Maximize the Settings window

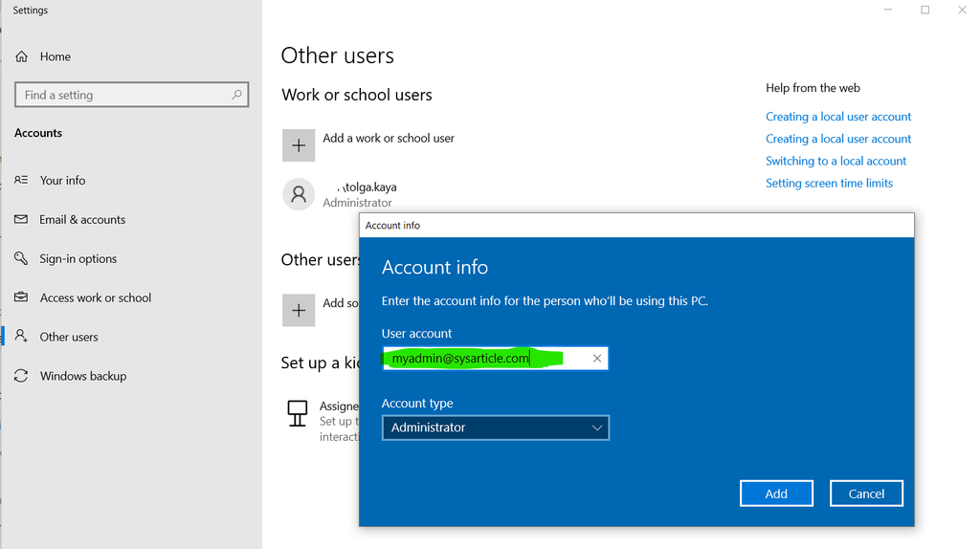point(925,10)
